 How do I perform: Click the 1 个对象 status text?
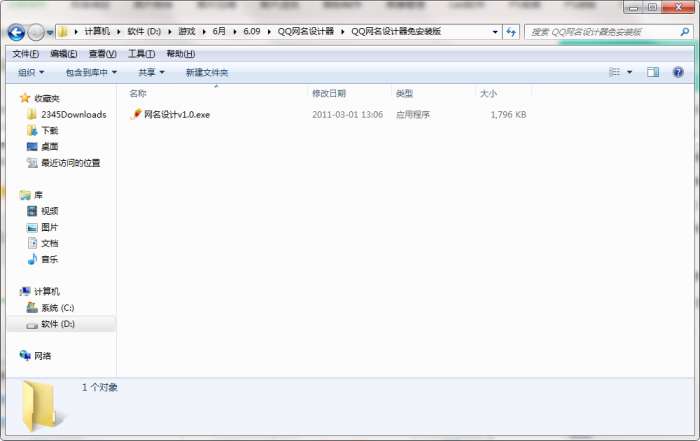tap(100, 387)
